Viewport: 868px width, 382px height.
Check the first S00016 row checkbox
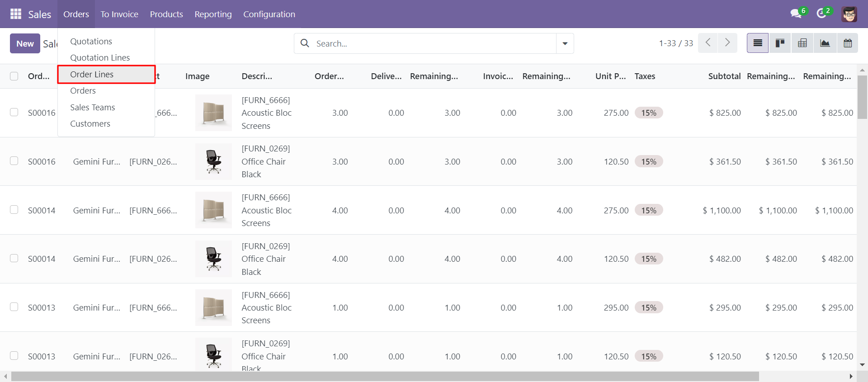[x=14, y=112]
